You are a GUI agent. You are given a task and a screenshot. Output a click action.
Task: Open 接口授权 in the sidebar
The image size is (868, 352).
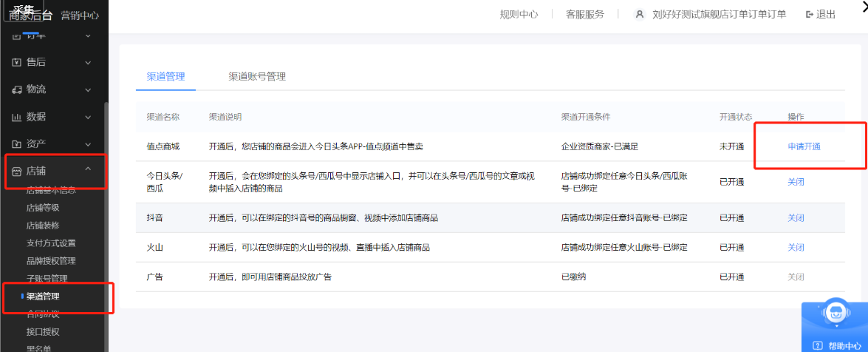click(43, 332)
